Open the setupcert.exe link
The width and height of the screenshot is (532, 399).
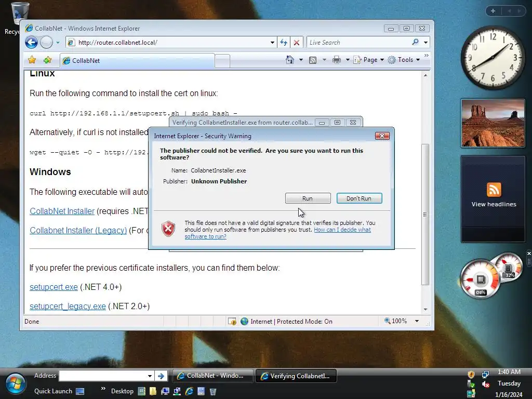[54, 287]
